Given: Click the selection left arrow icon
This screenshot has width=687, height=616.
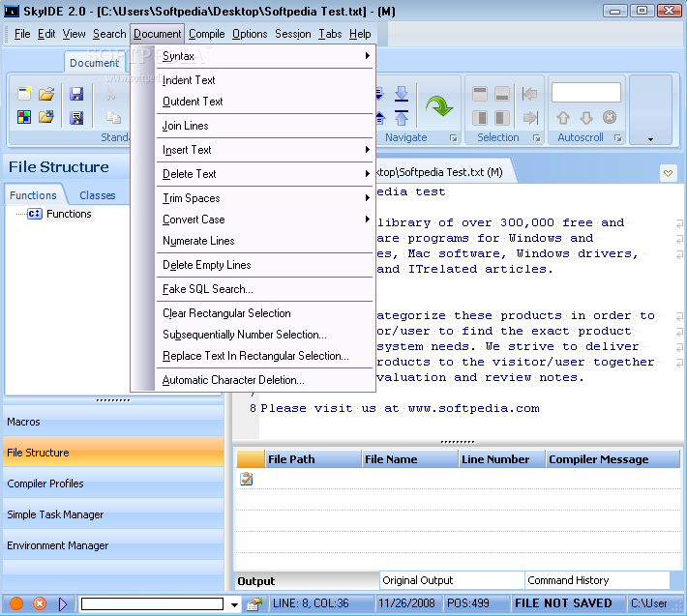Looking at the screenshot, I should (529, 94).
